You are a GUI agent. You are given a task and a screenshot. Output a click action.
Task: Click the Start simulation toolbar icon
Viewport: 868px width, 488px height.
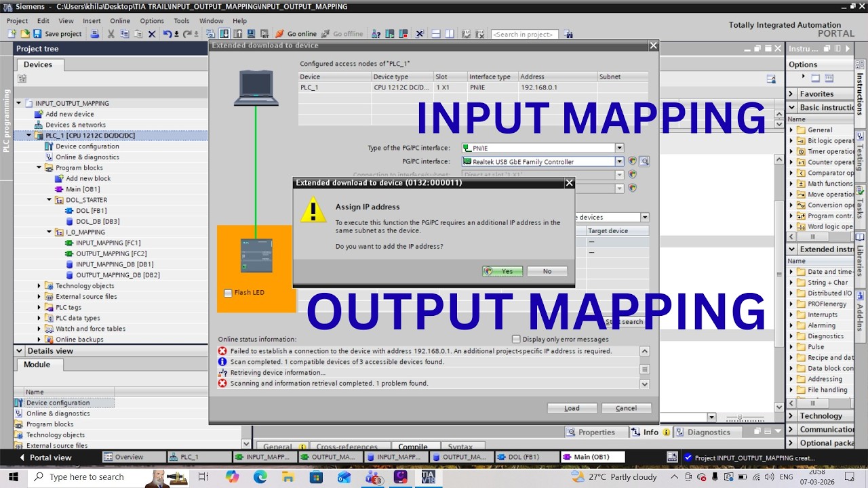tap(250, 34)
